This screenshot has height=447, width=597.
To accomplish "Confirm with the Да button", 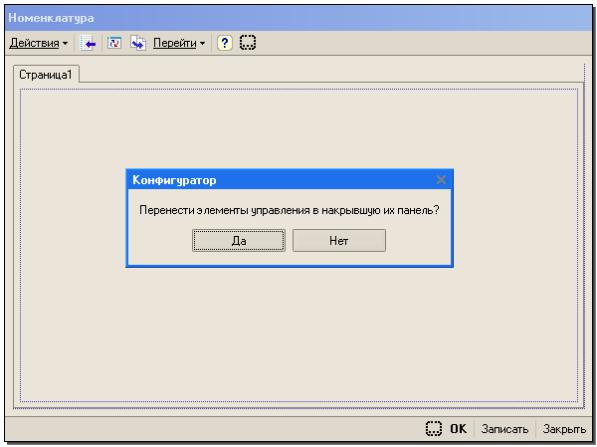I will [x=239, y=241].
